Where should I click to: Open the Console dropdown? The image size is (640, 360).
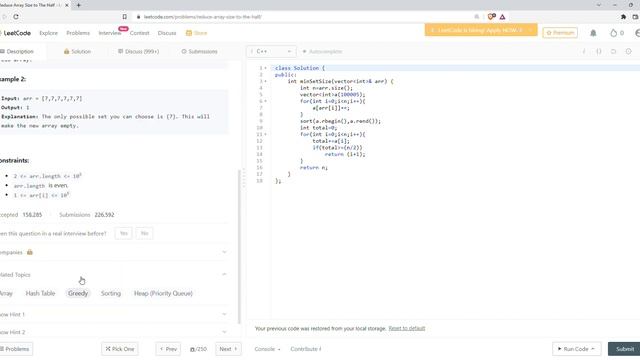click(x=267, y=349)
